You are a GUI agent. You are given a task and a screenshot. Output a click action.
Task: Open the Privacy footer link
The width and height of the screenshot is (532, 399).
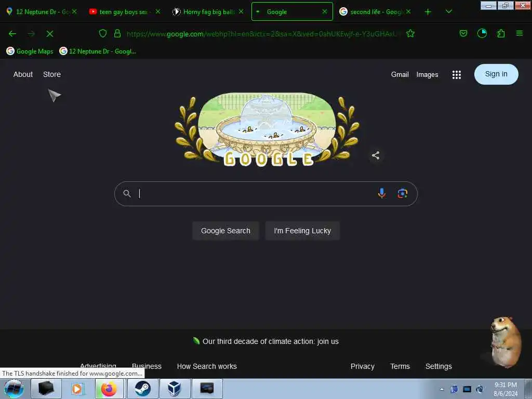(x=362, y=366)
